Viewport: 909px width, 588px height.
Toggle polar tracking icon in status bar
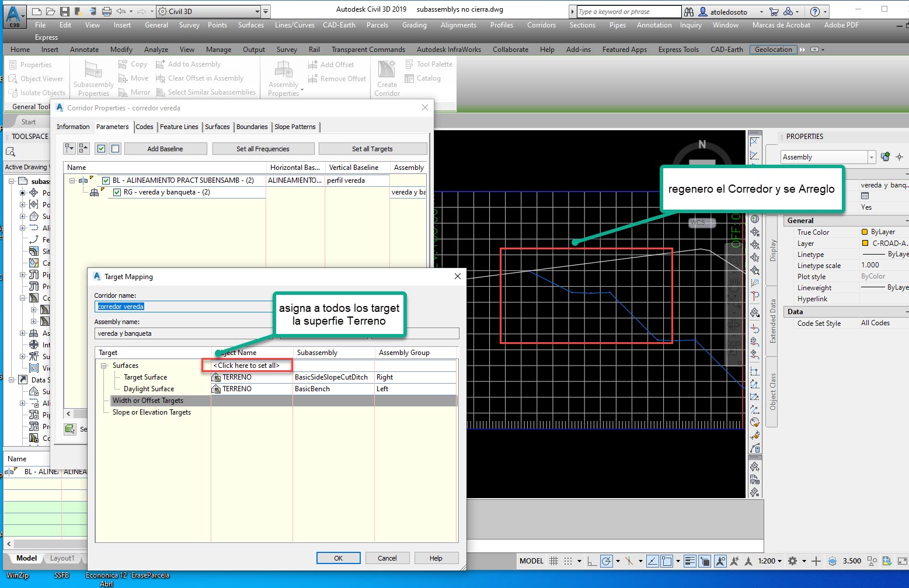pos(607,561)
